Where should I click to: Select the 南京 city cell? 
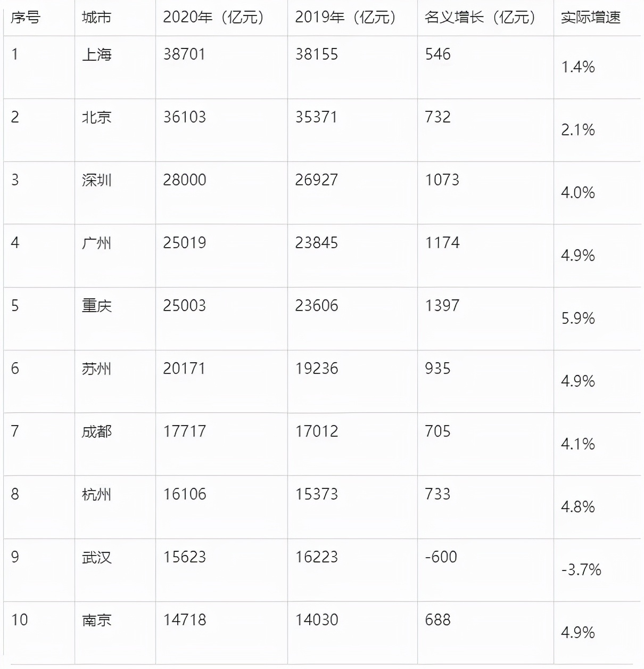point(96,620)
